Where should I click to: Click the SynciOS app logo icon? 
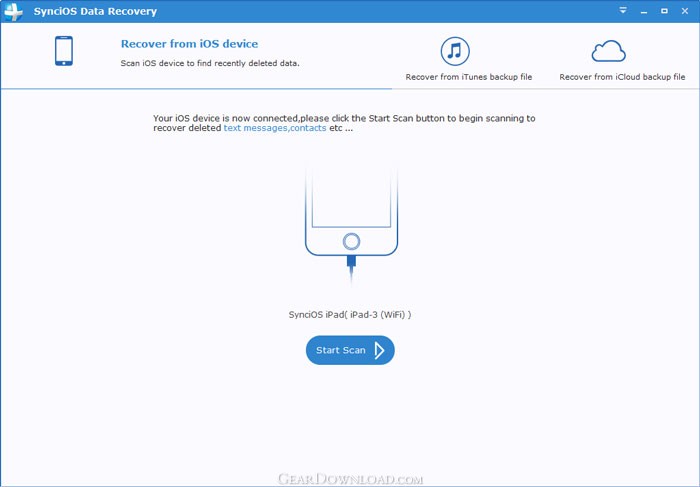click(x=13, y=11)
